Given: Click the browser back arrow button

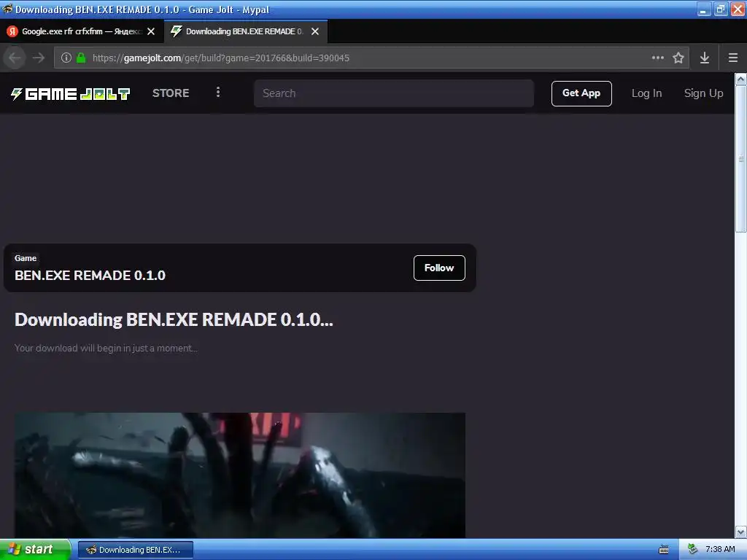Looking at the screenshot, I should click(15, 58).
